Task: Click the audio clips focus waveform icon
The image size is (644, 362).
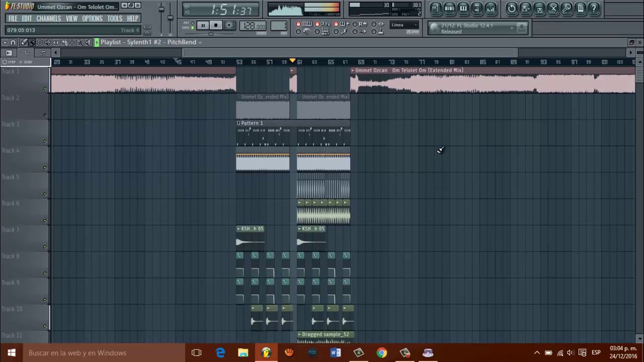Action: (x=9, y=53)
